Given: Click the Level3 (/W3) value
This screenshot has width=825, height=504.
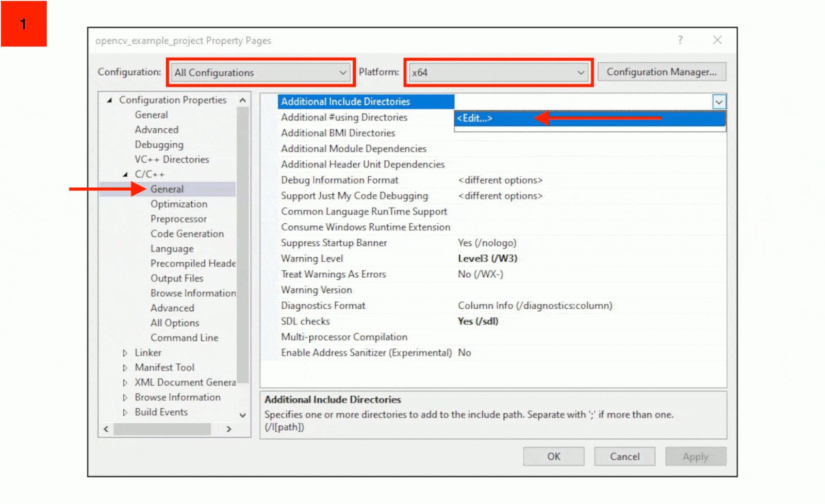Looking at the screenshot, I should pos(487,259).
